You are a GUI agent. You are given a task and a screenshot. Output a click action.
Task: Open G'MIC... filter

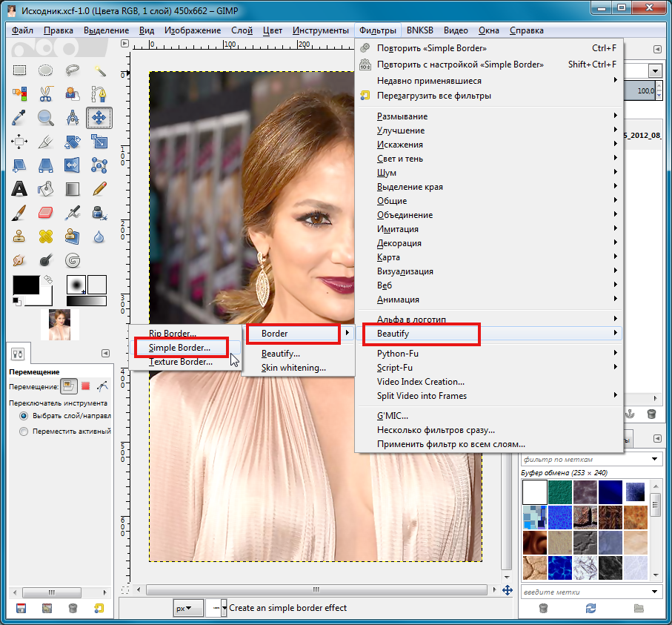488,416
